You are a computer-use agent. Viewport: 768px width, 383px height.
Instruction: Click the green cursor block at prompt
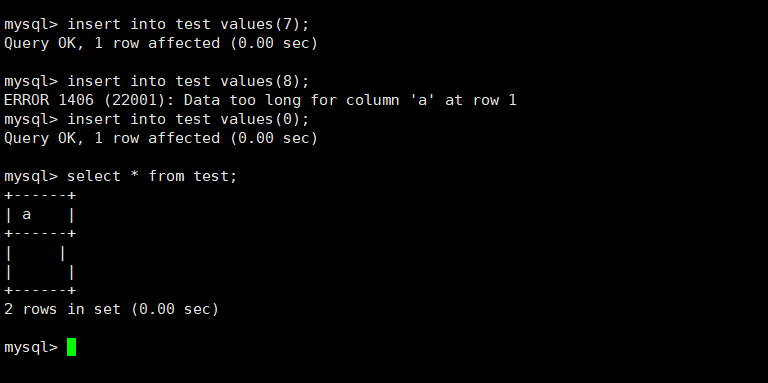point(72,347)
